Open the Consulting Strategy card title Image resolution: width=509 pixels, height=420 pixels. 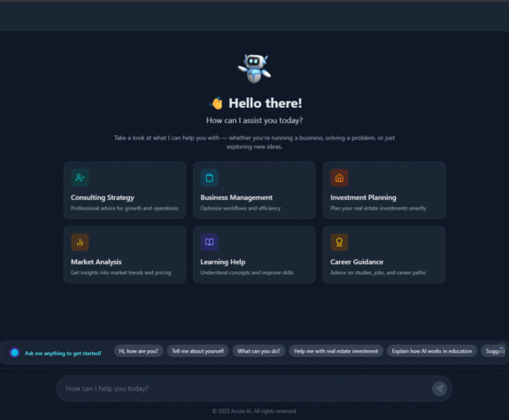click(103, 197)
